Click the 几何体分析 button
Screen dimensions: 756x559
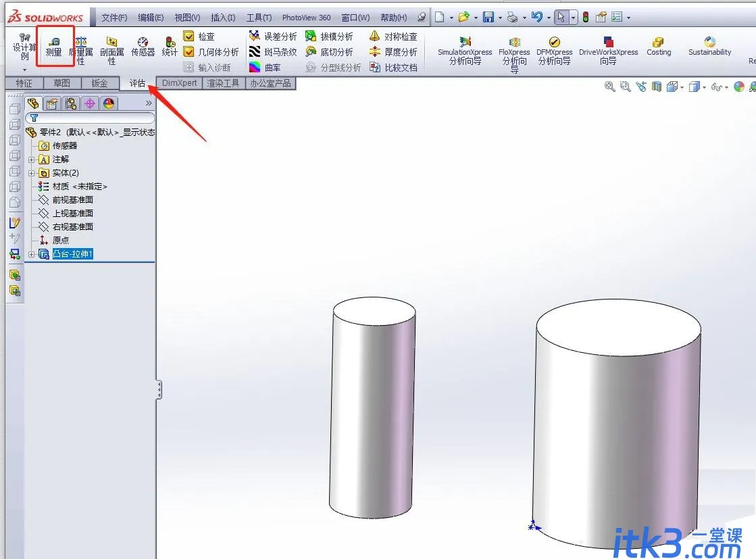click(211, 51)
